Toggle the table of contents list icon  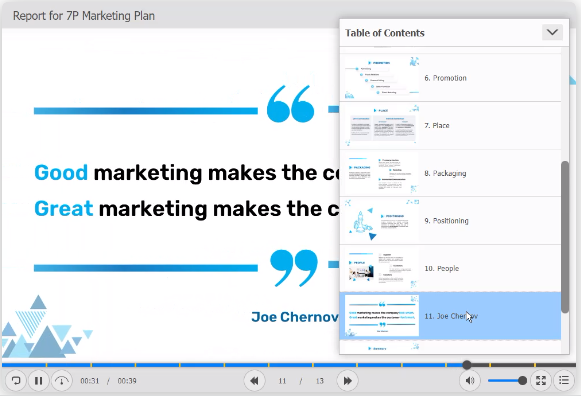pyautogui.click(x=564, y=380)
